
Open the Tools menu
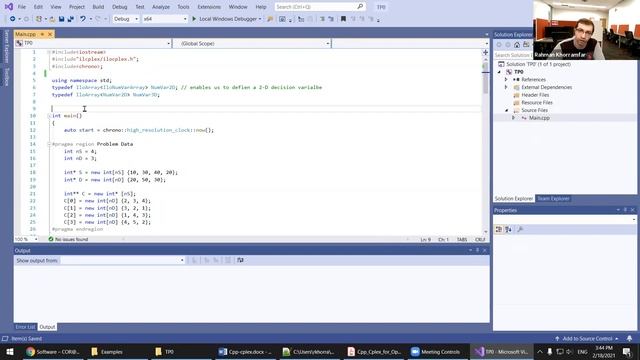[x=183, y=7]
